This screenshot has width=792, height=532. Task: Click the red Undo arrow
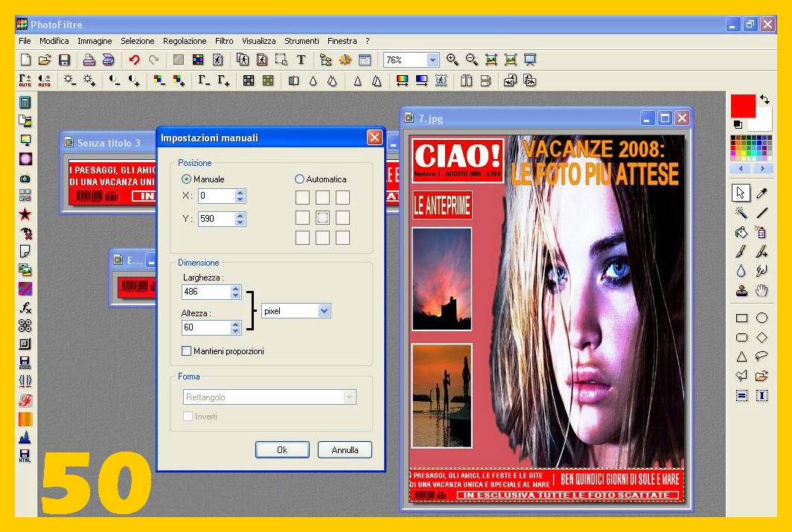134,60
